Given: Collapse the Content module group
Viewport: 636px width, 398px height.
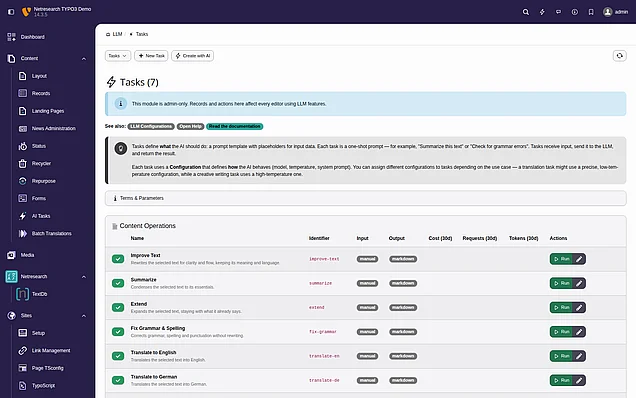Looking at the screenshot, I should (84, 58).
